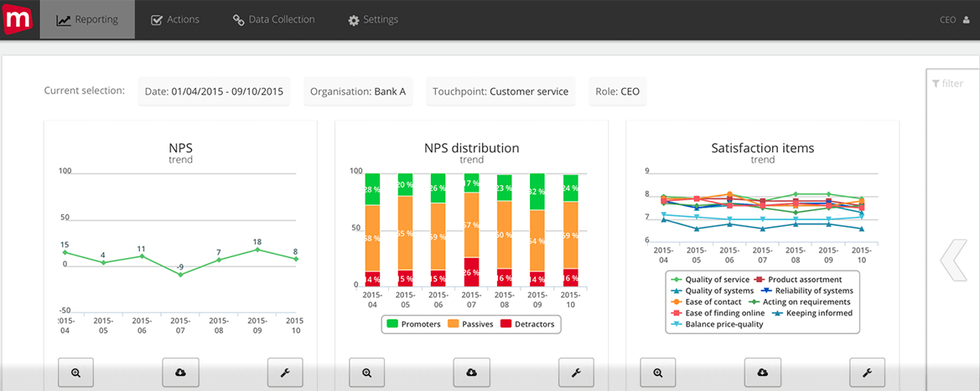Download the NPS distribution chart
The image size is (980, 391).
tap(471, 372)
